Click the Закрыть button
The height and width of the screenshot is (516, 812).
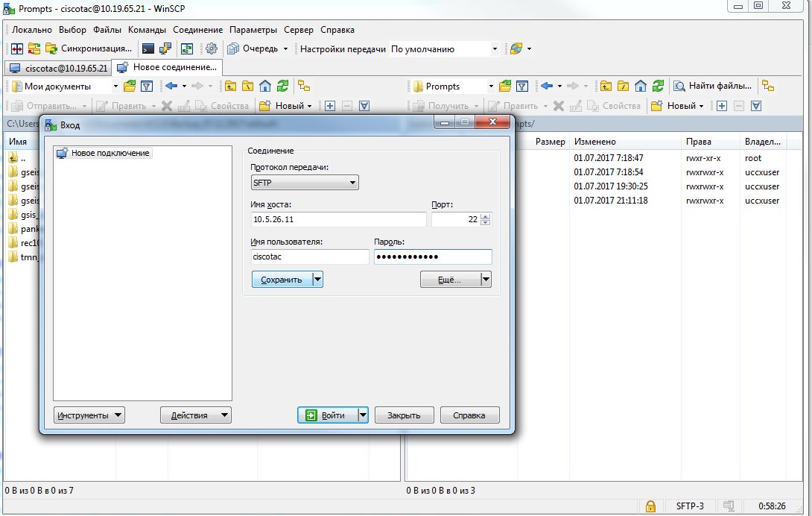(x=404, y=415)
